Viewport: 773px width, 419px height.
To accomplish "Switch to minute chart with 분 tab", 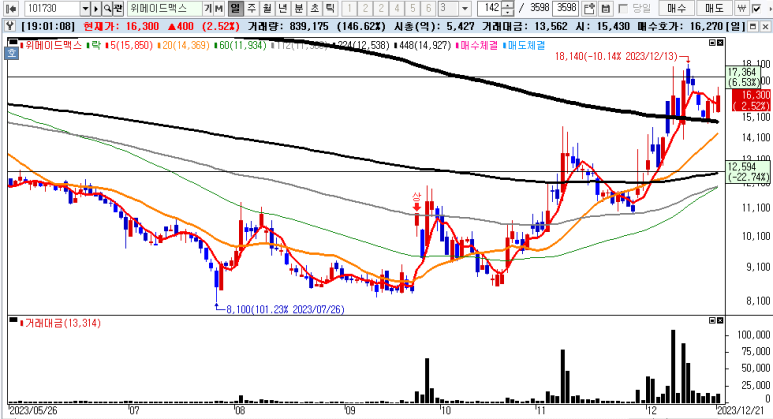I will coord(299,8).
